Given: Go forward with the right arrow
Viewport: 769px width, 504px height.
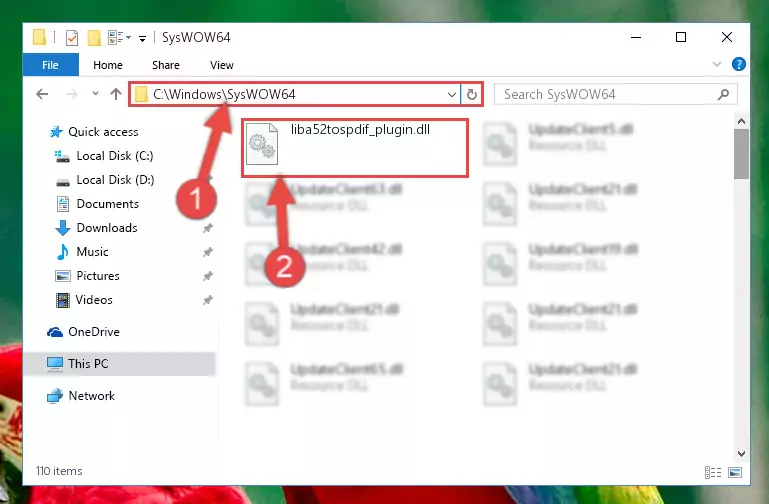Looking at the screenshot, I should 72,94.
